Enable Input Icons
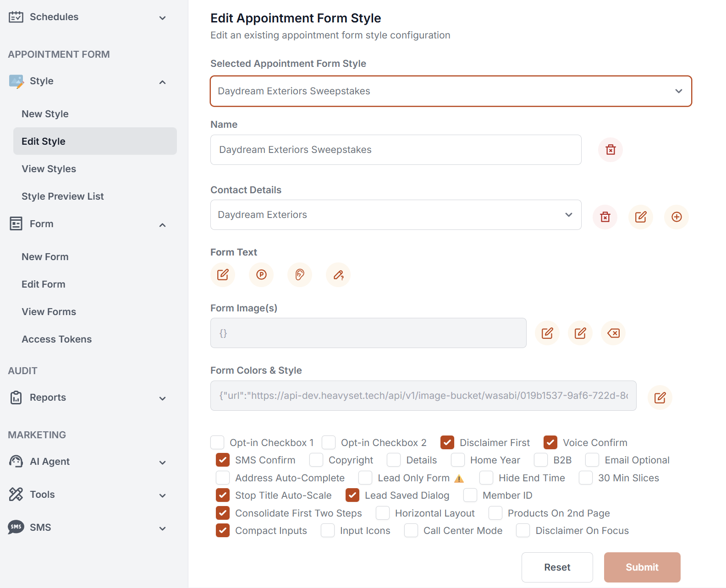The height and width of the screenshot is (588, 726). pyautogui.click(x=328, y=530)
